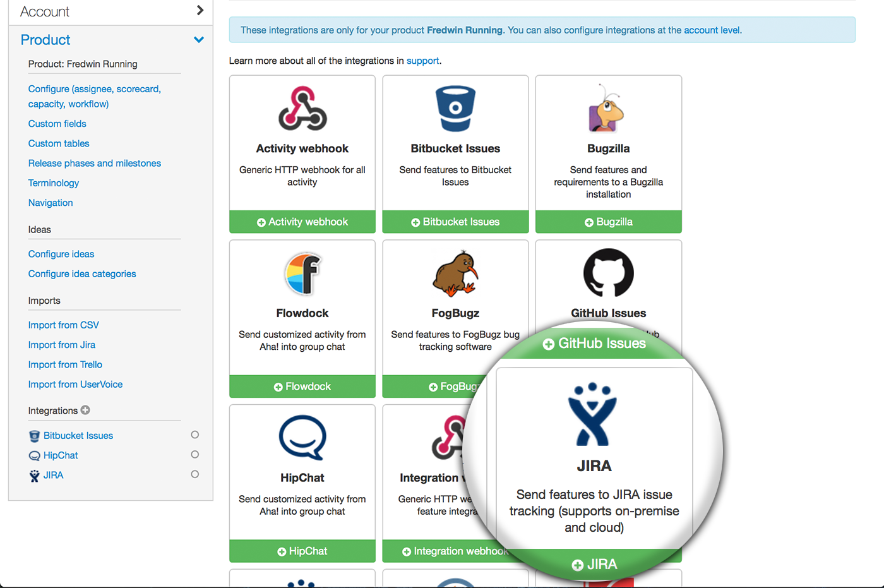Add the Bugzilla integration
Screen dimensions: 884x588
609,222
